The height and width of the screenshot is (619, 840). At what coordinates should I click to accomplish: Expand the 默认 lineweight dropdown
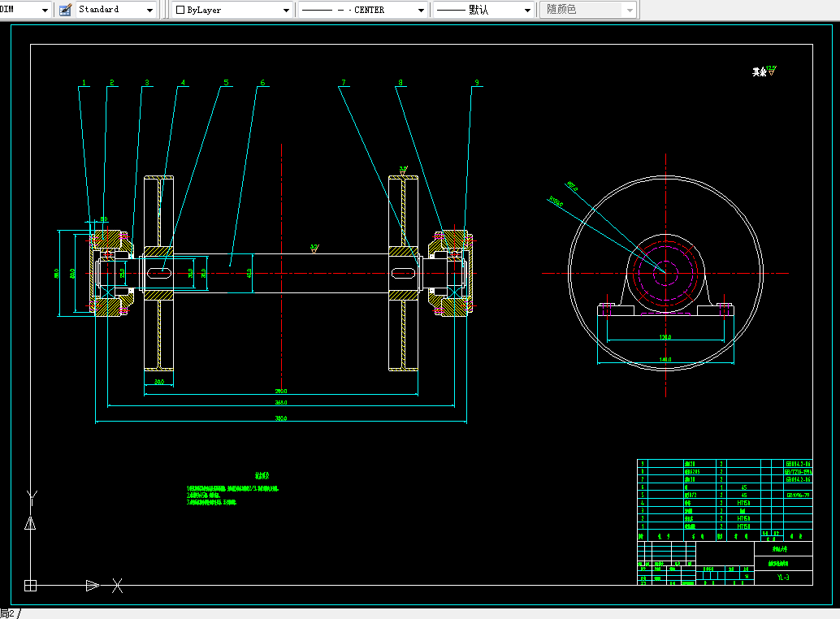pos(526,10)
